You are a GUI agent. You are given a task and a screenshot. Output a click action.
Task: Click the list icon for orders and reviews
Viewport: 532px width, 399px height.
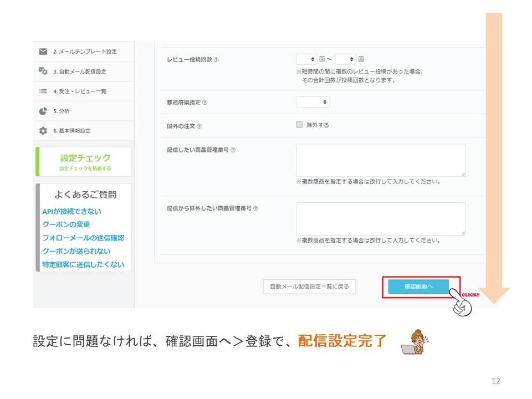click(43, 91)
